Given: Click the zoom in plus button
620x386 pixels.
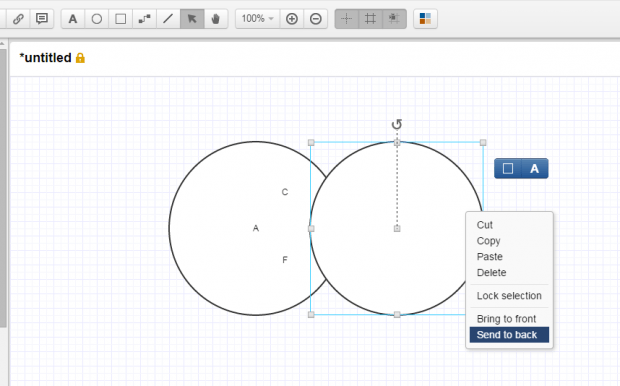Looking at the screenshot, I should [x=292, y=19].
